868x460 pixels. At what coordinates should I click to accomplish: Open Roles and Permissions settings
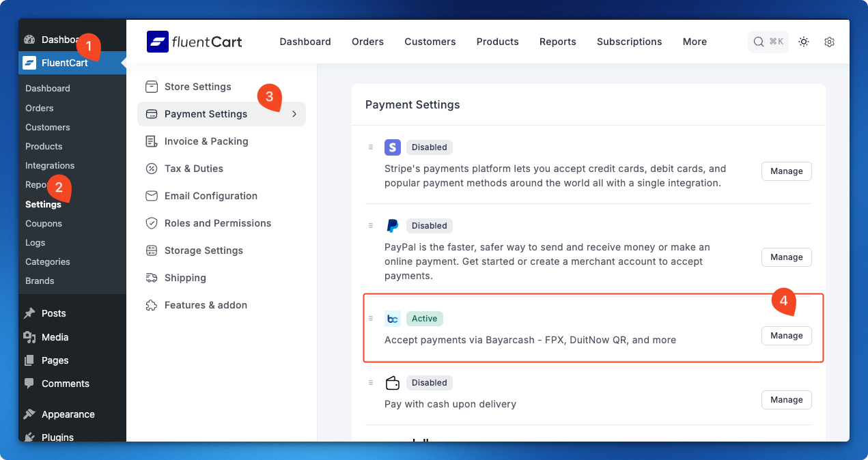pos(217,223)
